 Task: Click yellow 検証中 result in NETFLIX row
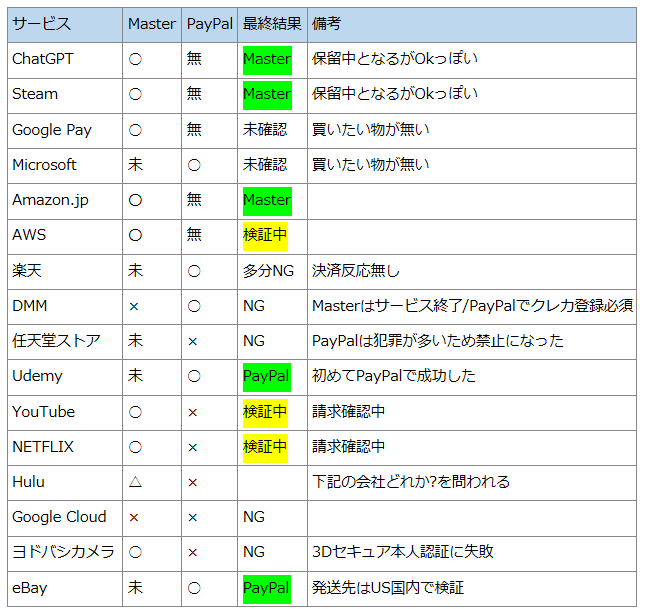(x=265, y=447)
